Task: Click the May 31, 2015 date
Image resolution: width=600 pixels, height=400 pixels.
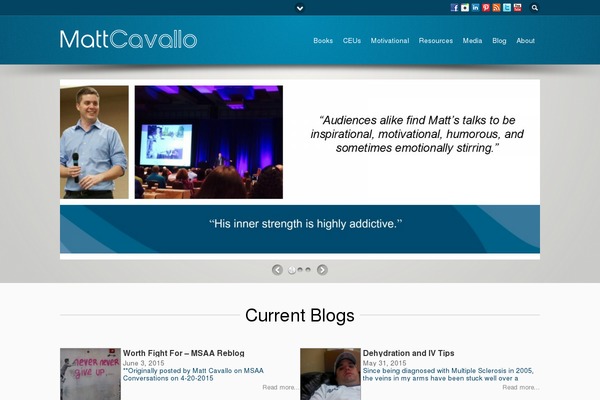Action: [385, 363]
